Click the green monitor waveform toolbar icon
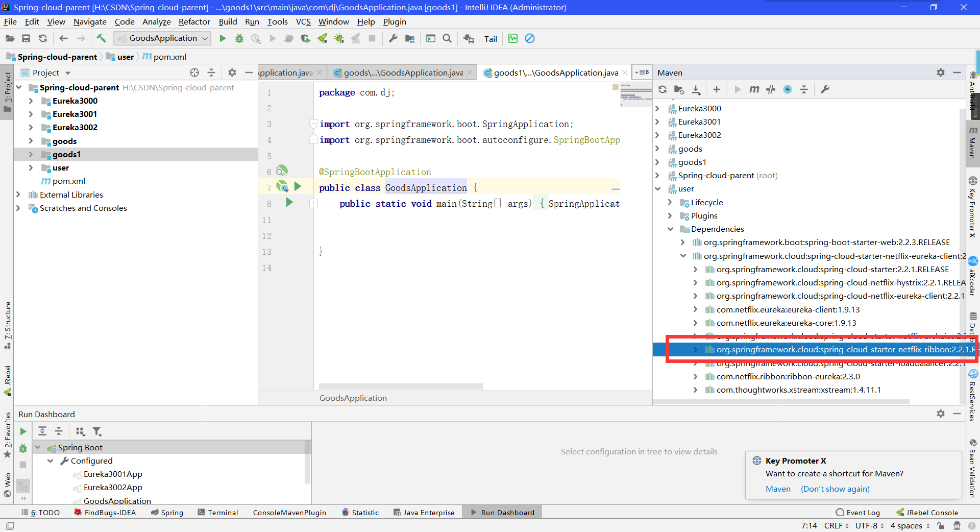The height and width of the screenshot is (532, 980). (x=513, y=38)
